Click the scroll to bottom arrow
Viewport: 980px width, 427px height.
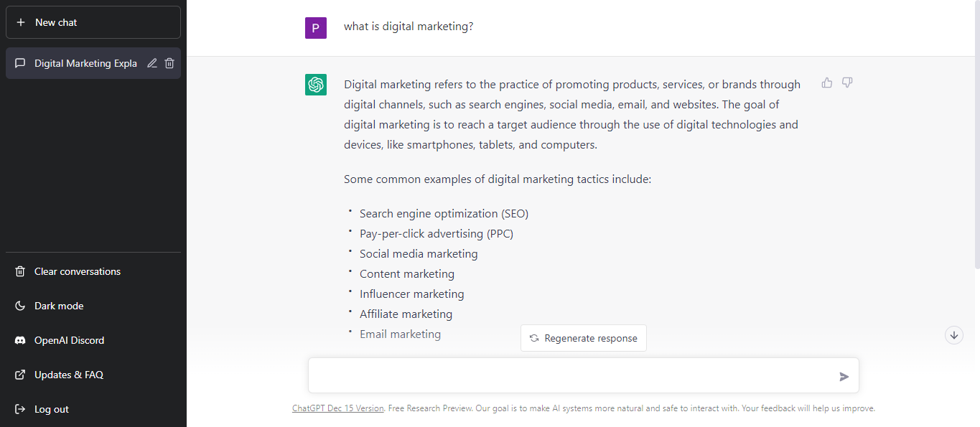click(x=954, y=334)
